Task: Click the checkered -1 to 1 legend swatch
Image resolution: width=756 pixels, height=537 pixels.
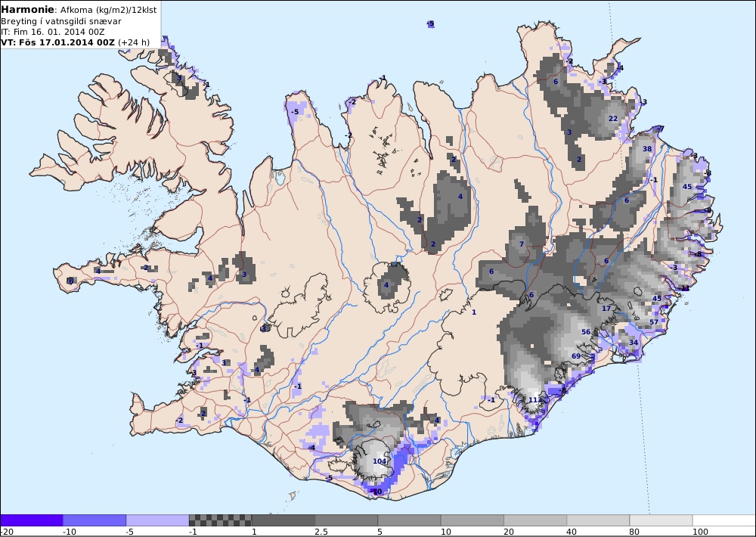Action: coord(220,520)
